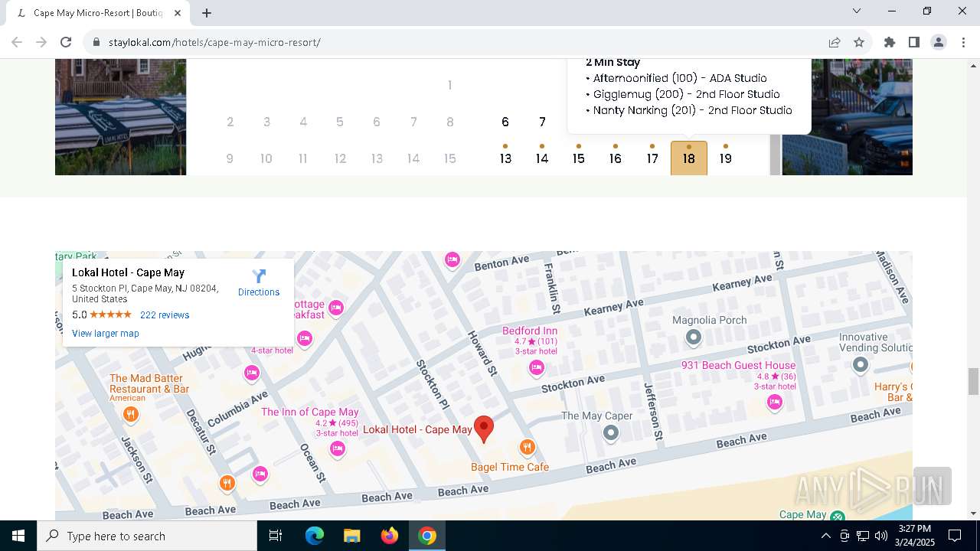Screen dimensions: 980x551
Task: Click 'Gigglemug (200) - 2nd Floor Studio' text
Action: tap(687, 94)
